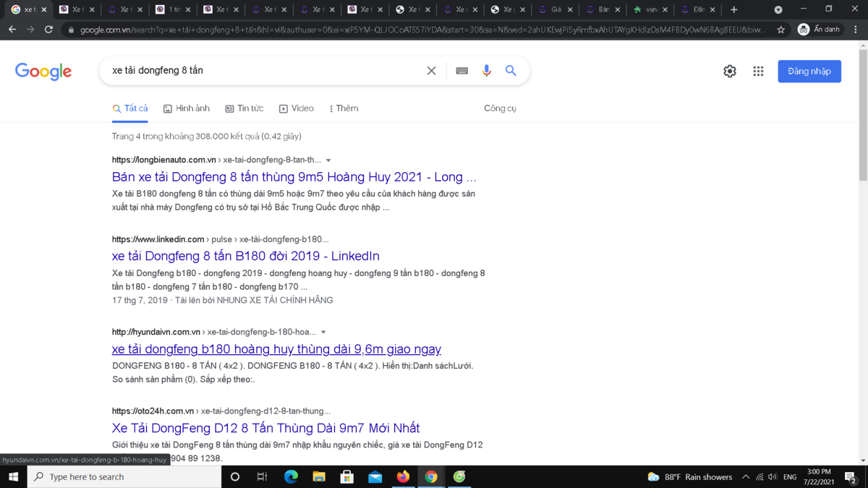The image size is (868, 488).
Task: Close the active Google search tab
Action: [x=44, y=9]
